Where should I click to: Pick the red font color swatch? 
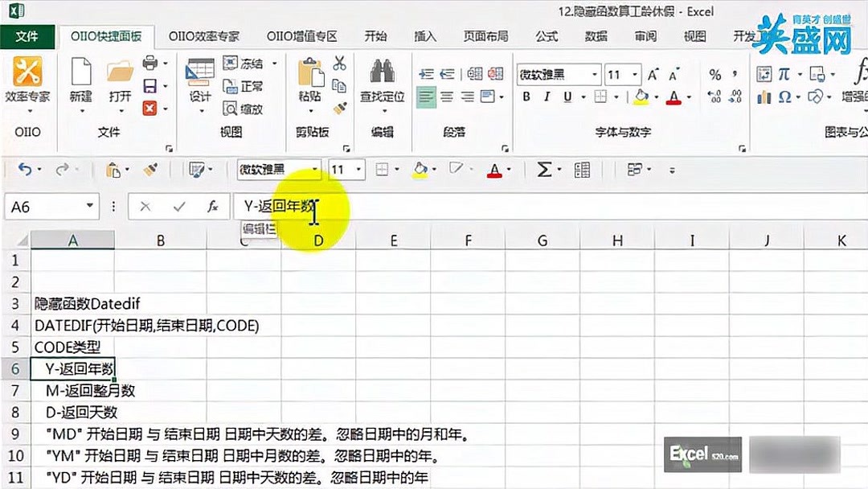click(674, 102)
